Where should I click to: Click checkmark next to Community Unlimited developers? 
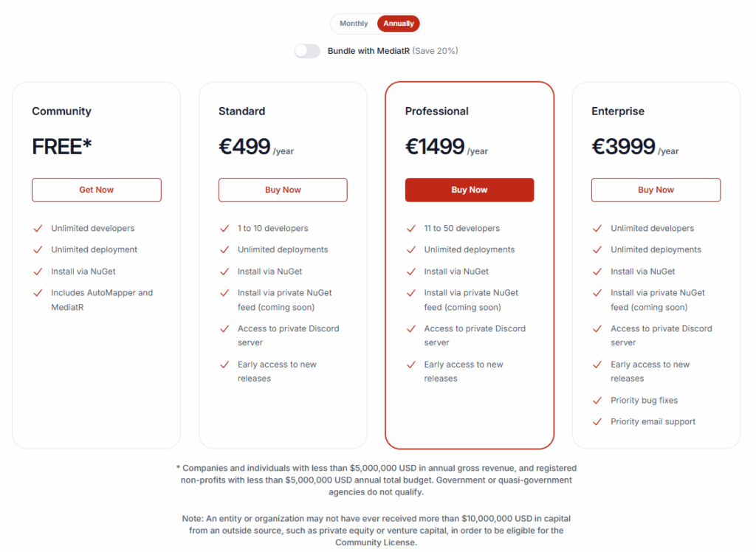[x=38, y=229]
